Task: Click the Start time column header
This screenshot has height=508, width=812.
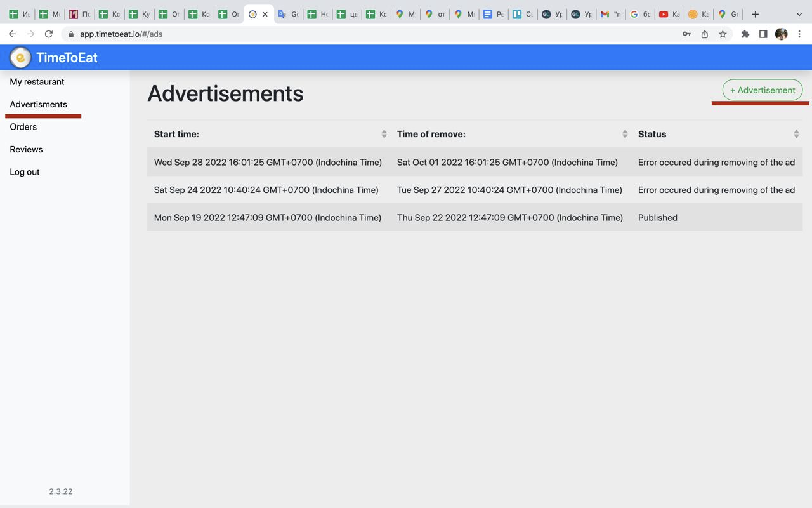Action: pyautogui.click(x=176, y=134)
